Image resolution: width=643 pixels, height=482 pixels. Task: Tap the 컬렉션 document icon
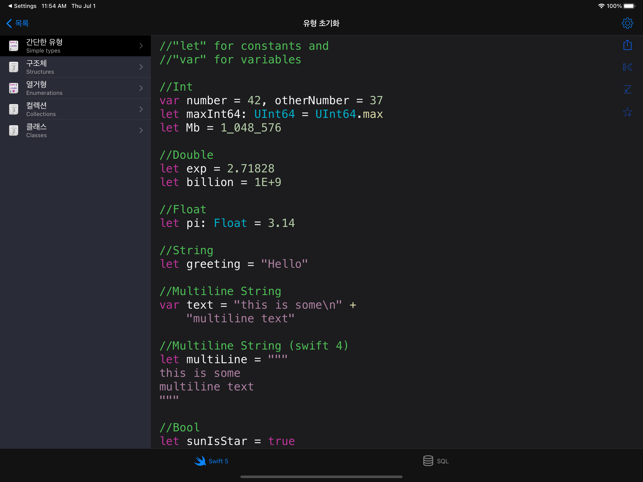coord(14,109)
